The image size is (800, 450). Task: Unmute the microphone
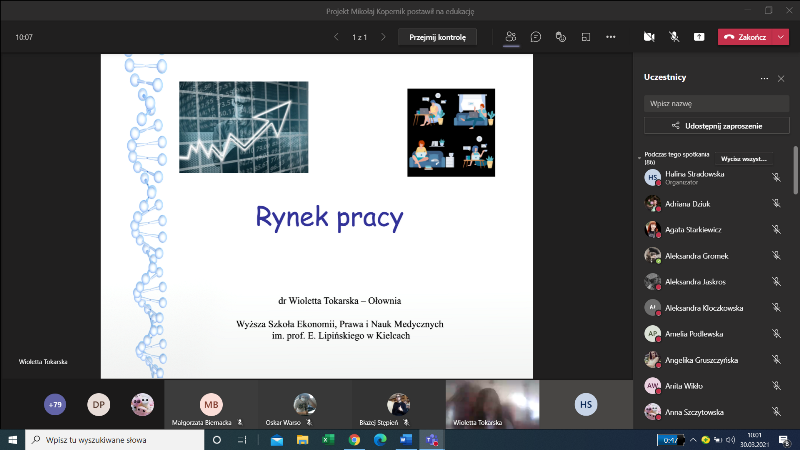pyautogui.click(x=674, y=37)
